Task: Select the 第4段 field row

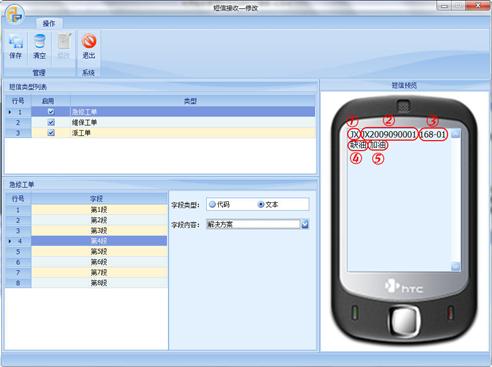Action: point(99,241)
